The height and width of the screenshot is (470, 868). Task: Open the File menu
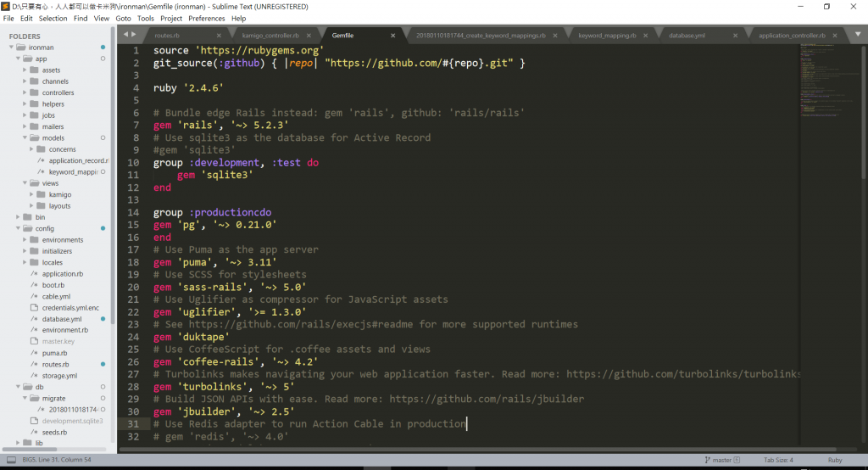8,19
